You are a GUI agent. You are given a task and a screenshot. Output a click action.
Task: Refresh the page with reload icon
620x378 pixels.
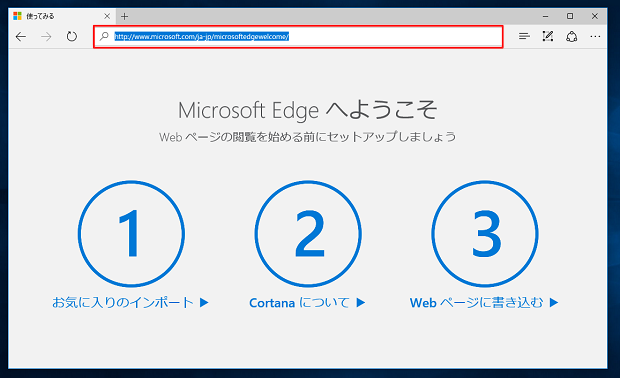pyautogui.click(x=72, y=37)
